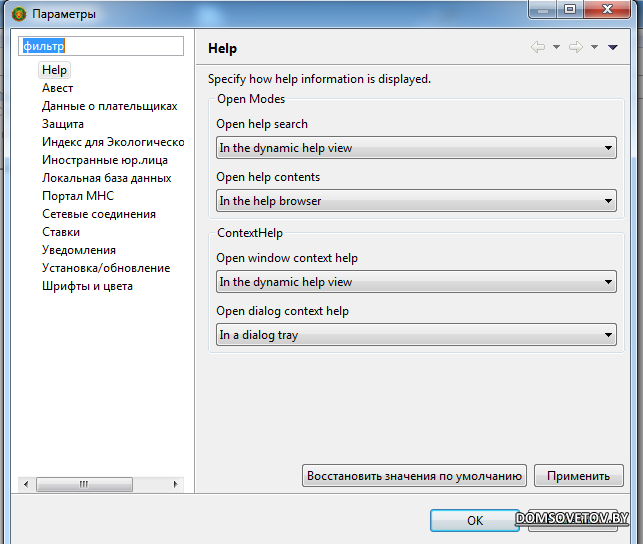Click Восстановить значения по умолчанию button
Screen dimensions: 643x544
pyautogui.click(x=414, y=476)
